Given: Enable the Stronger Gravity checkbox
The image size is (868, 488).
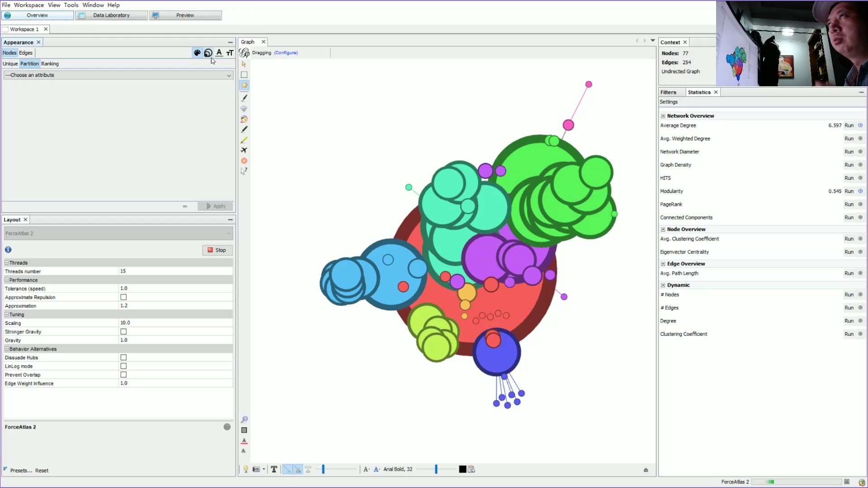Looking at the screenshot, I should (123, 331).
